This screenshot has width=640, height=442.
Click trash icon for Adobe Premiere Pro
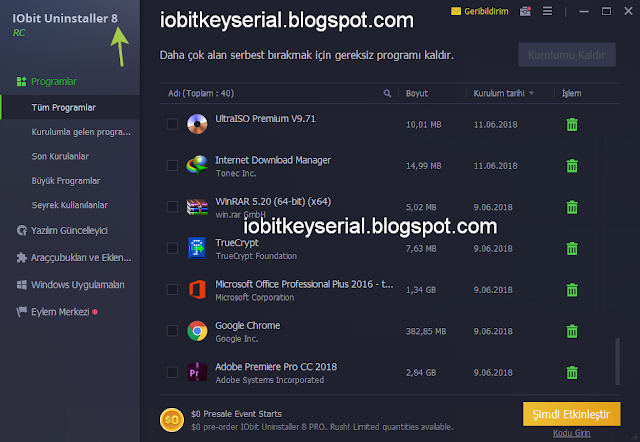click(572, 372)
